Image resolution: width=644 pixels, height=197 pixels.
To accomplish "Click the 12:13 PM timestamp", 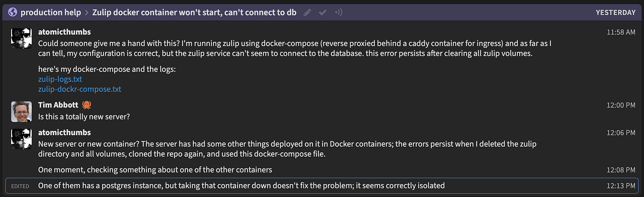I will tap(621, 186).
